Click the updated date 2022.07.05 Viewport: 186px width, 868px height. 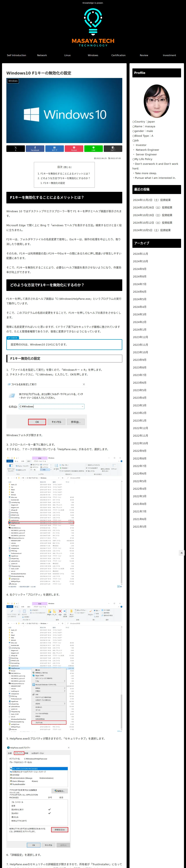pos(114,158)
